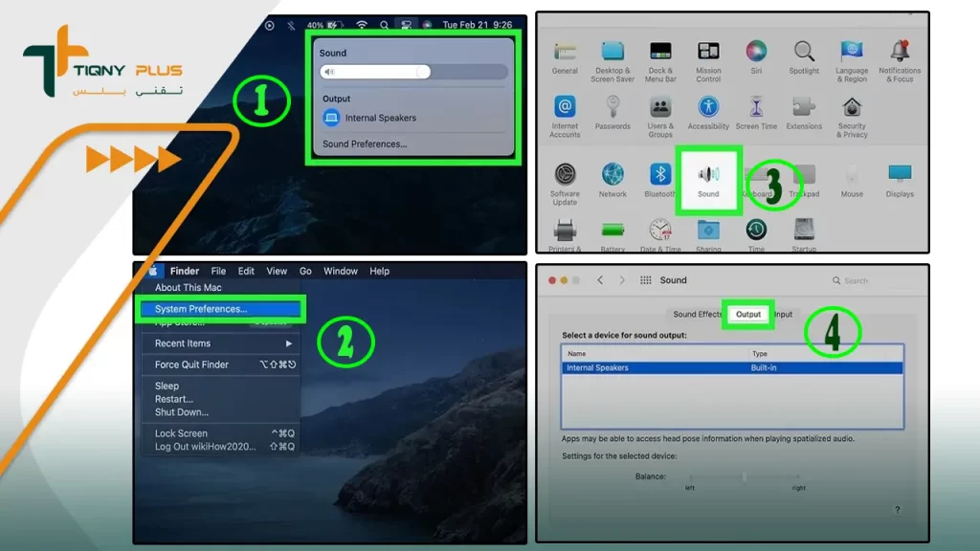
Task: Switch to Output tab
Action: tap(748, 314)
